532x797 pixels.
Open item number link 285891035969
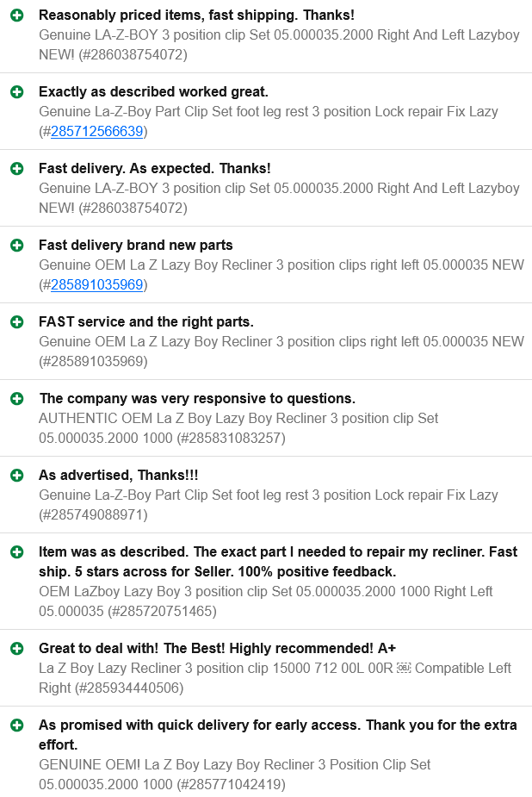pos(97,284)
